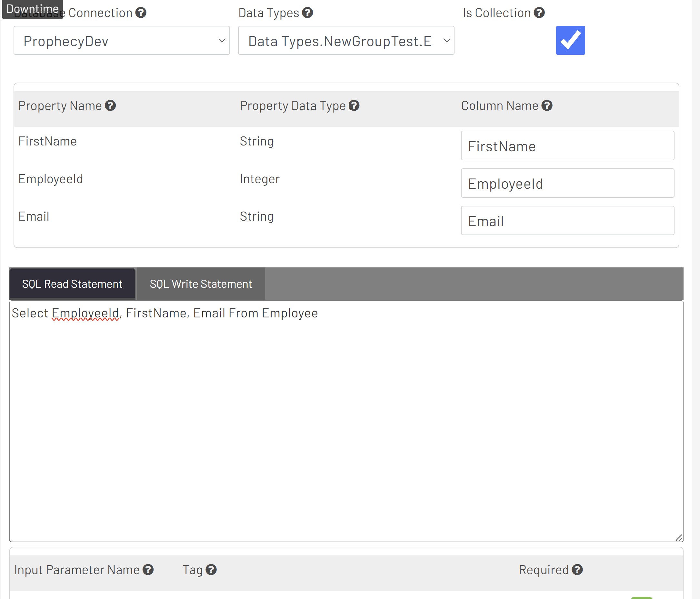The width and height of the screenshot is (700, 599).
Task: Open help for Tag
Action: tap(211, 570)
